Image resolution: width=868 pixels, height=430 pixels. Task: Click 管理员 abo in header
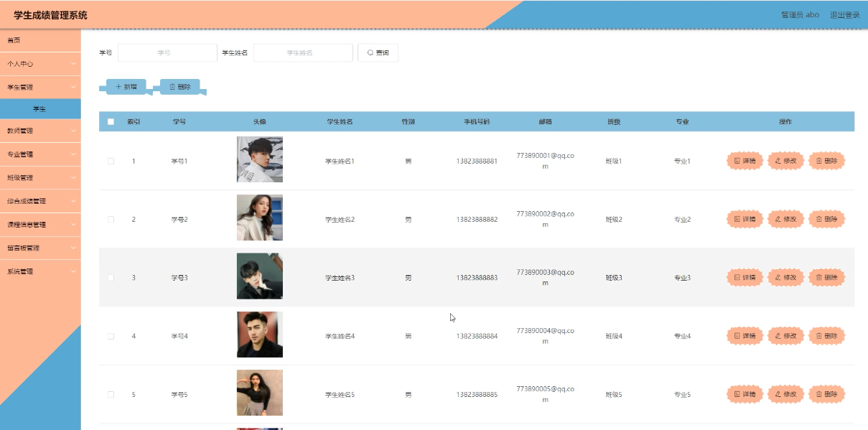point(800,14)
